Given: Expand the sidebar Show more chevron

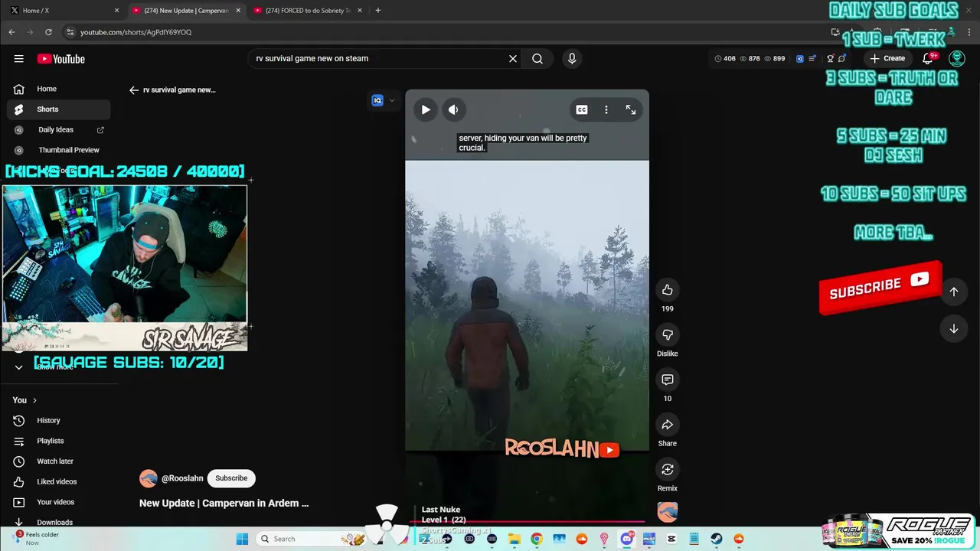Looking at the screenshot, I should point(19,367).
